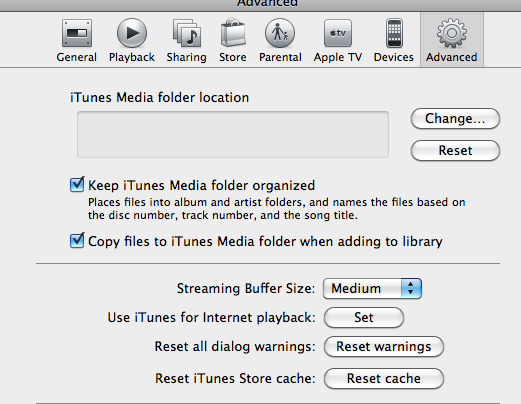Select the Parental controls icon
The height and width of the screenshot is (404, 521).
[x=280, y=33]
